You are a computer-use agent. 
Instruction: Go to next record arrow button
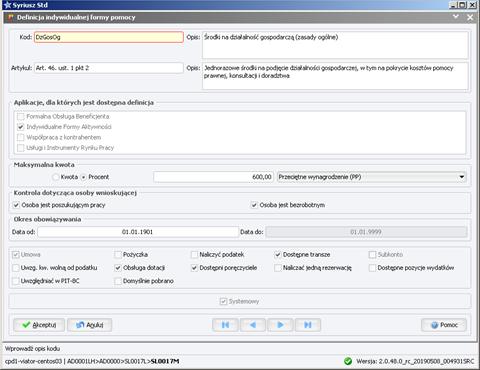(280, 325)
